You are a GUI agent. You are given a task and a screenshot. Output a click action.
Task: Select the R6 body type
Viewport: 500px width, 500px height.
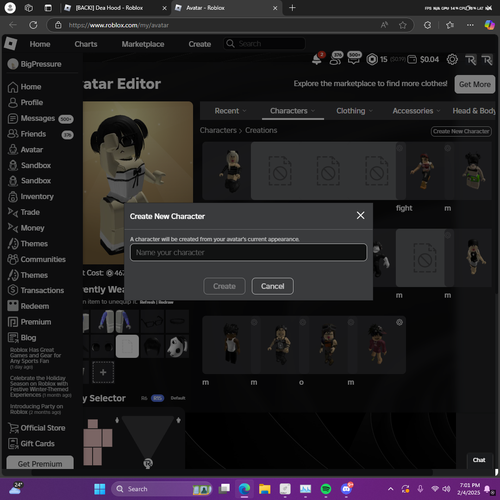click(x=144, y=398)
